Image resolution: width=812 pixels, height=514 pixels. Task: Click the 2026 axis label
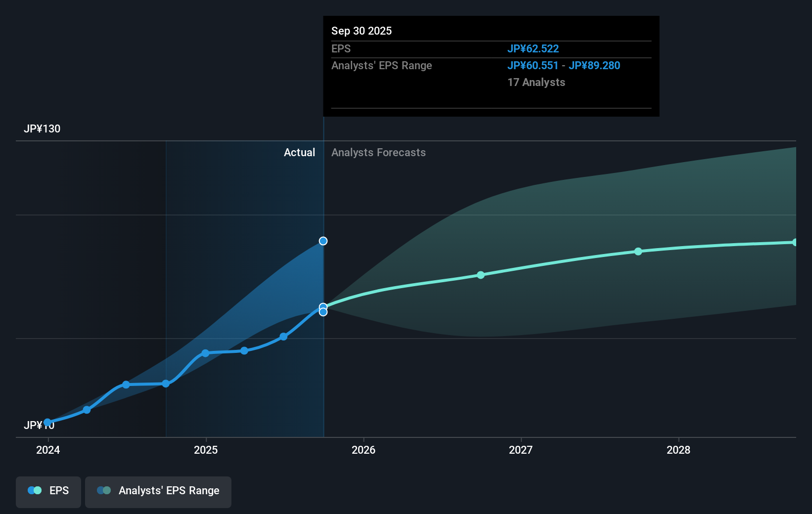click(x=364, y=450)
